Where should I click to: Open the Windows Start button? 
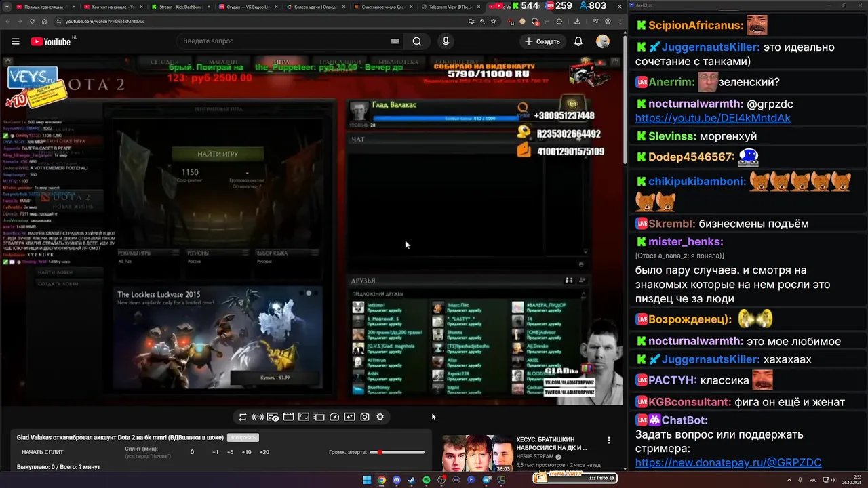(x=367, y=480)
